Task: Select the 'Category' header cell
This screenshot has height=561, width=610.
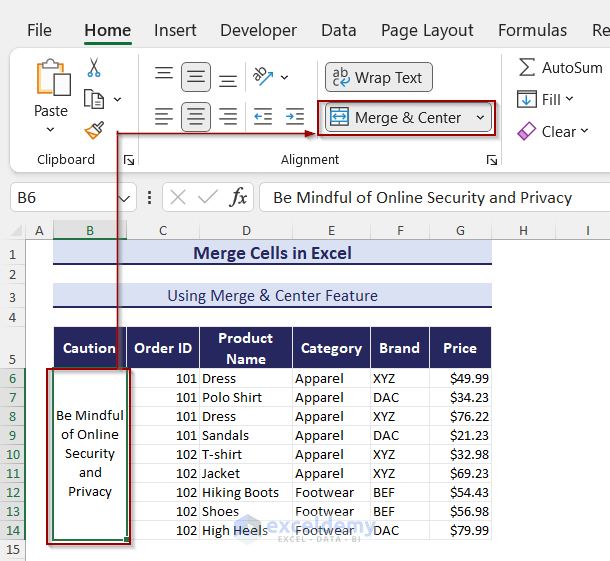Action: (x=331, y=348)
